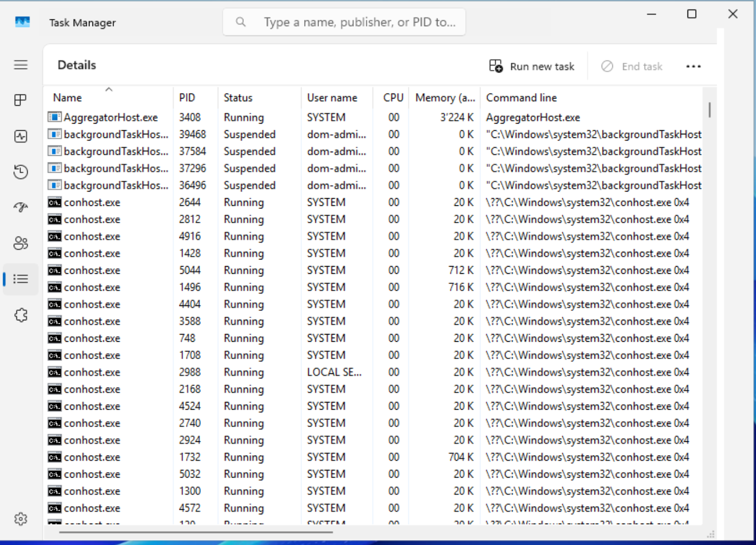Click PID 2740 cell
This screenshot has height=545, width=756.
click(190, 423)
